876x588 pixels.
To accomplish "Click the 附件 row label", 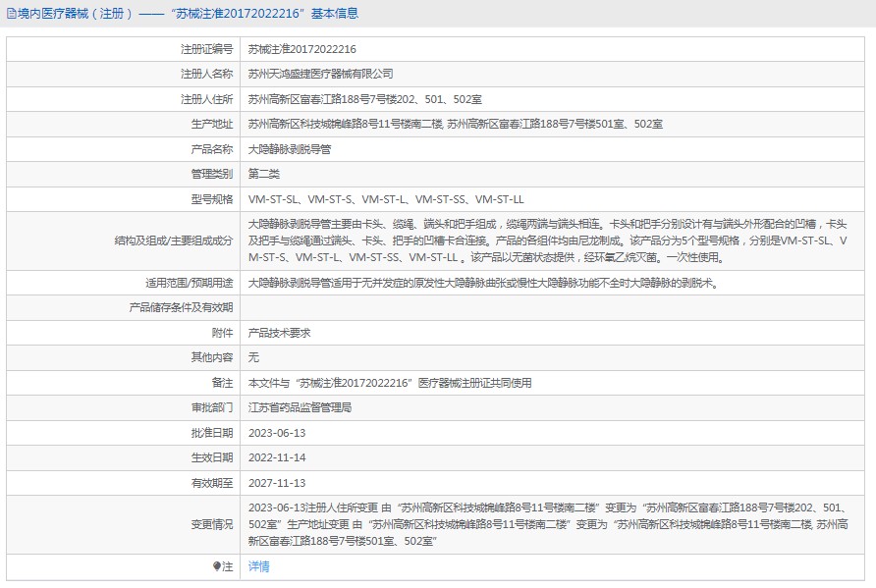I will point(222,333).
